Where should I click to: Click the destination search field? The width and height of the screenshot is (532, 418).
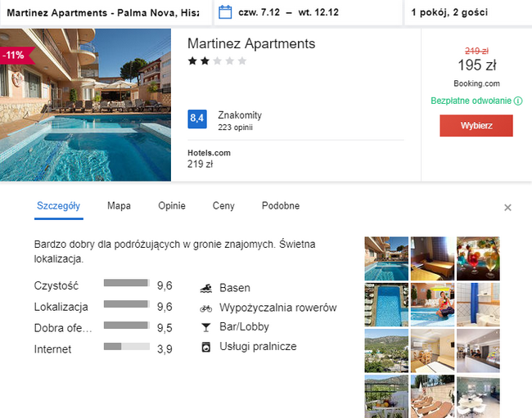click(102, 13)
